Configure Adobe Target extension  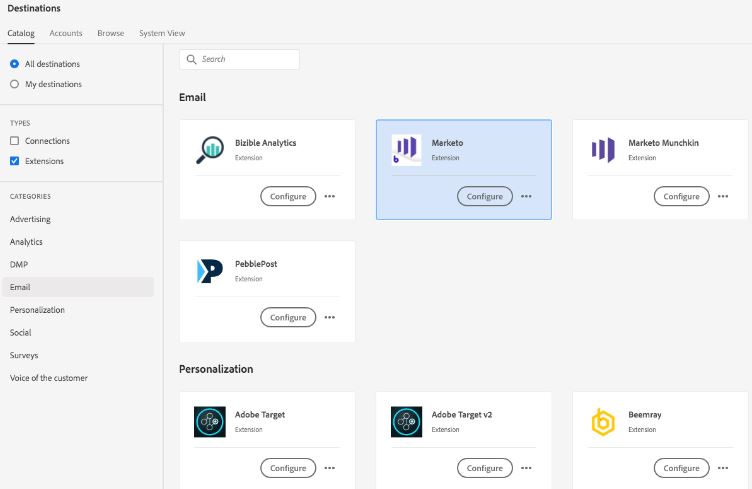click(x=288, y=468)
